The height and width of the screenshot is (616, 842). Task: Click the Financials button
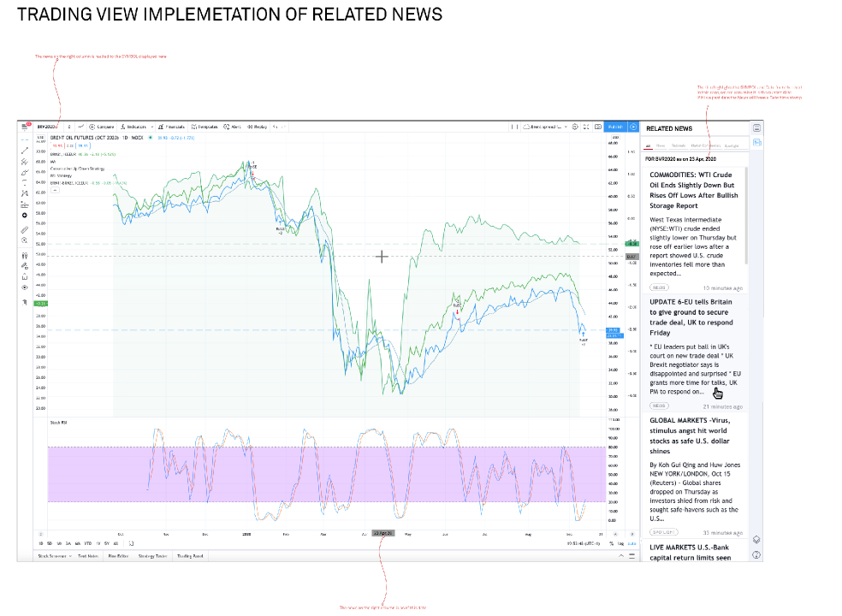[x=172, y=127]
